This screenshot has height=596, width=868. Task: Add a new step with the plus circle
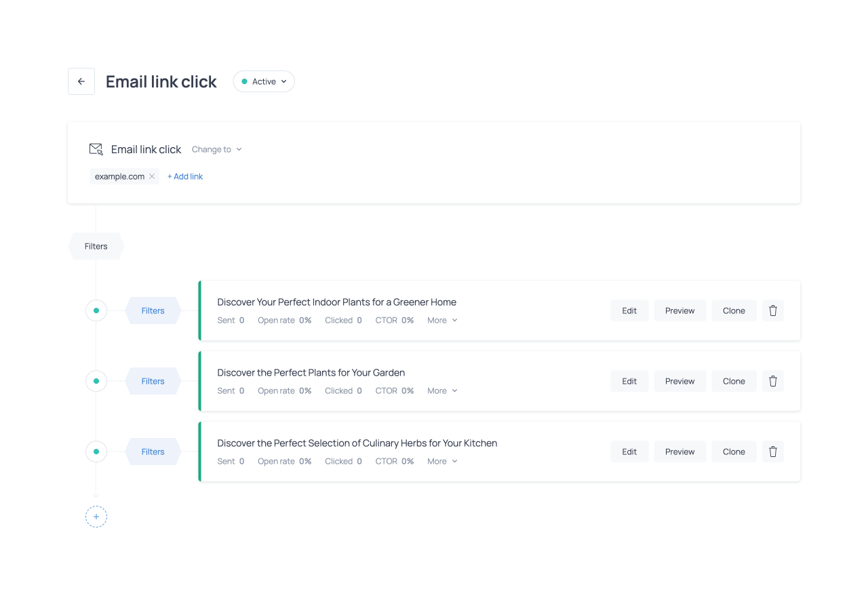point(96,517)
